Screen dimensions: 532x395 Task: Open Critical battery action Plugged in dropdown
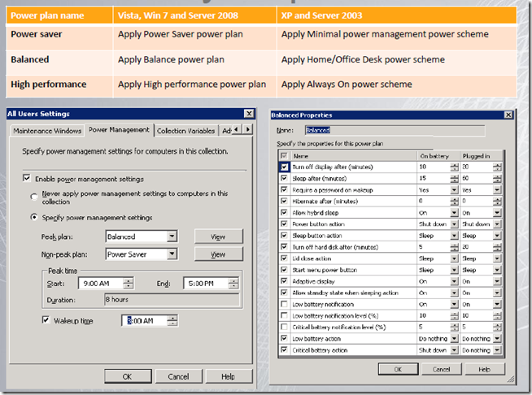tap(497, 350)
